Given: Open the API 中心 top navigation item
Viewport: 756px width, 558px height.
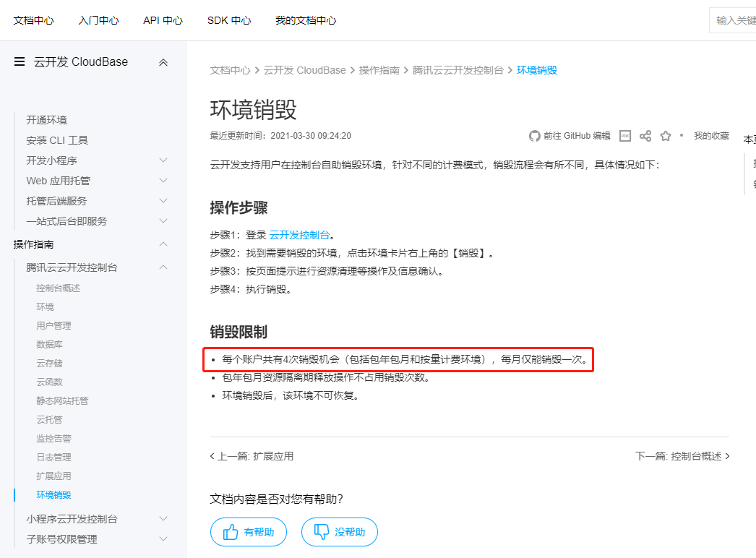Looking at the screenshot, I should click(163, 20).
